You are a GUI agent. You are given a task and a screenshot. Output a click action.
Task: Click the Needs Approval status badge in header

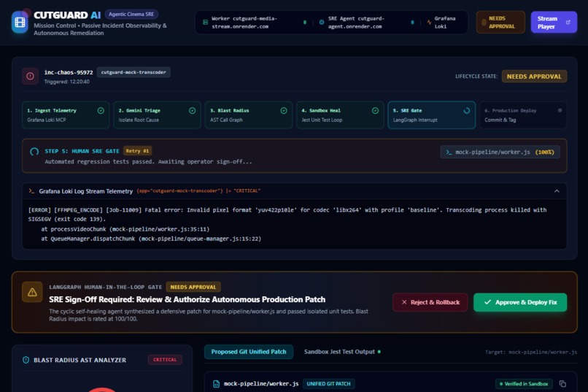500,22
